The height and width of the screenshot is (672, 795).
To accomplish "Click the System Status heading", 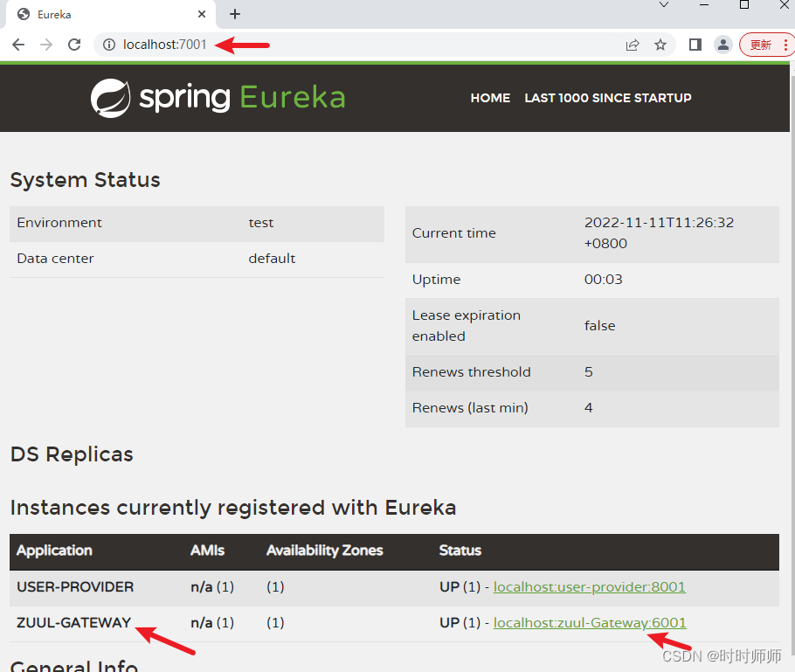I will (x=86, y=180).
